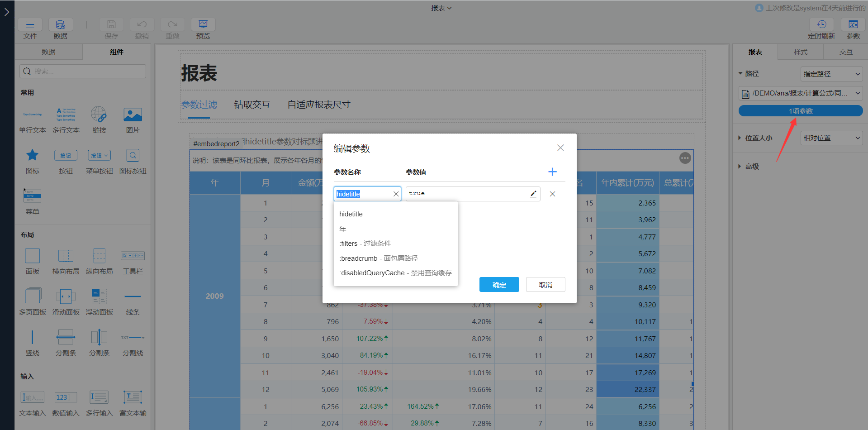
Task: Switch to the 样式 style tab
Action: 800,52
